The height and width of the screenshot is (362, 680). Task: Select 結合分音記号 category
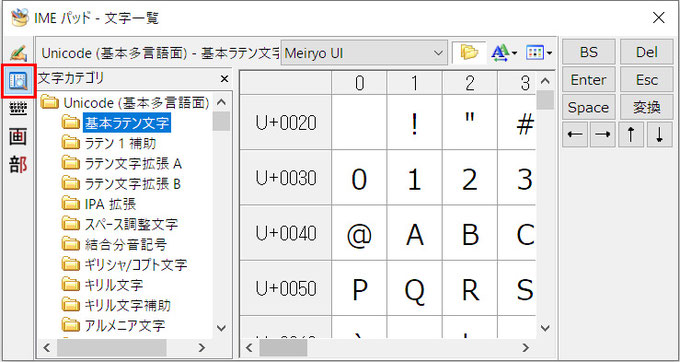(x=126, y=245)
